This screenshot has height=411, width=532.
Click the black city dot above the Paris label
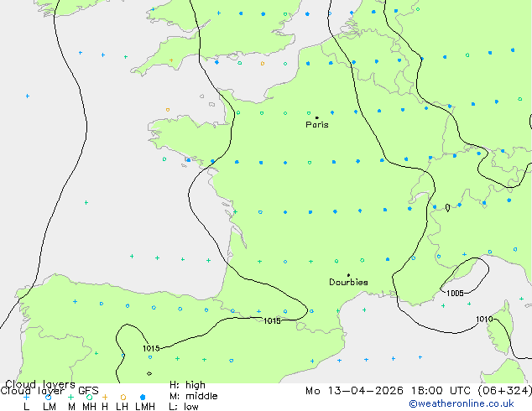(317, 117)
